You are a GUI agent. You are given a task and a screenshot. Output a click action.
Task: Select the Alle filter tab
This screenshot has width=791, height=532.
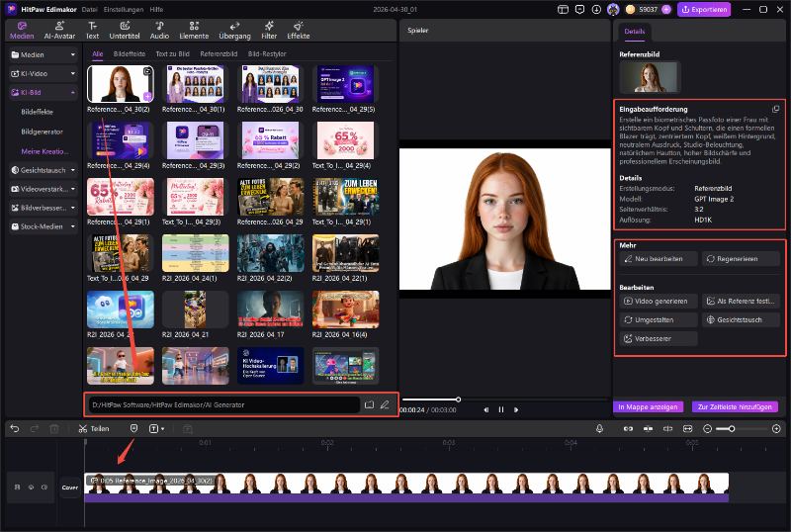[x=97, y=53]
